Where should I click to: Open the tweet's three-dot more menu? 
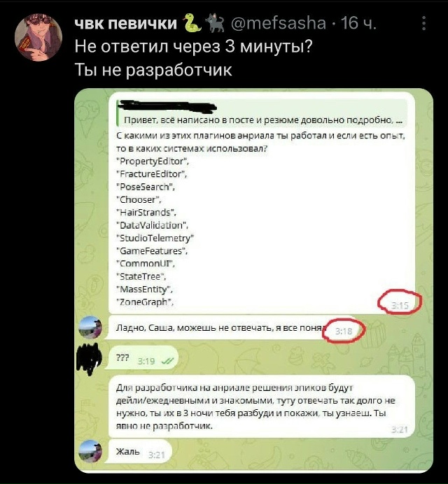coord(424,24)
